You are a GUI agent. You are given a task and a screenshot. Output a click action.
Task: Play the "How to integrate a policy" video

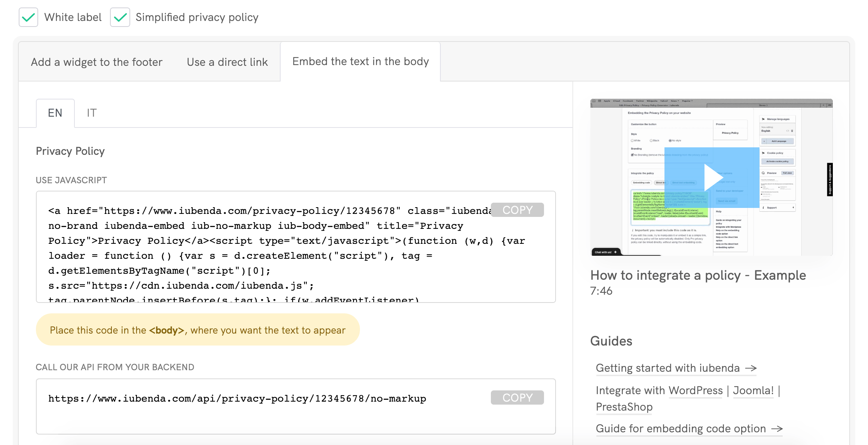point(713,177)
